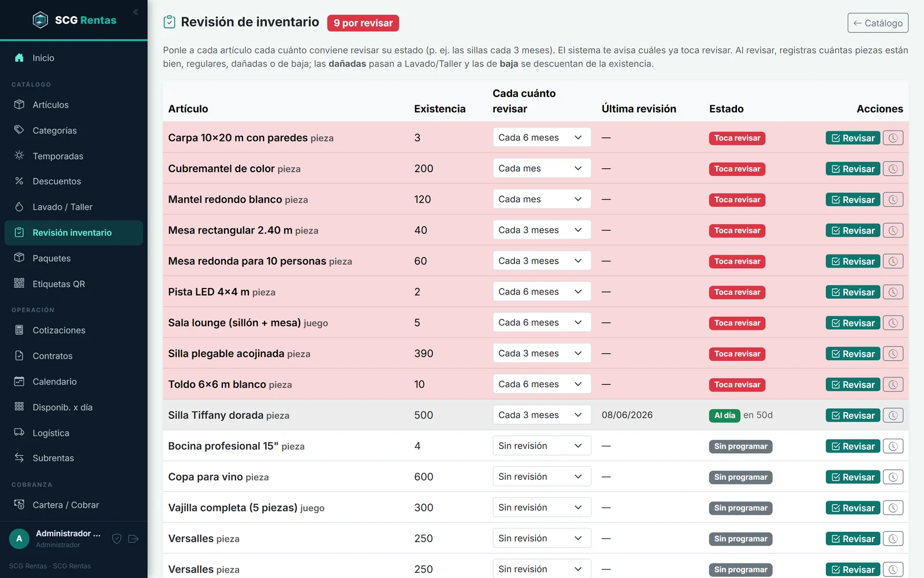Screen dimensions: 924x578
Task: Open frequency dropdown for Silla Tiffany dorada
Action: tap(542, 415)
